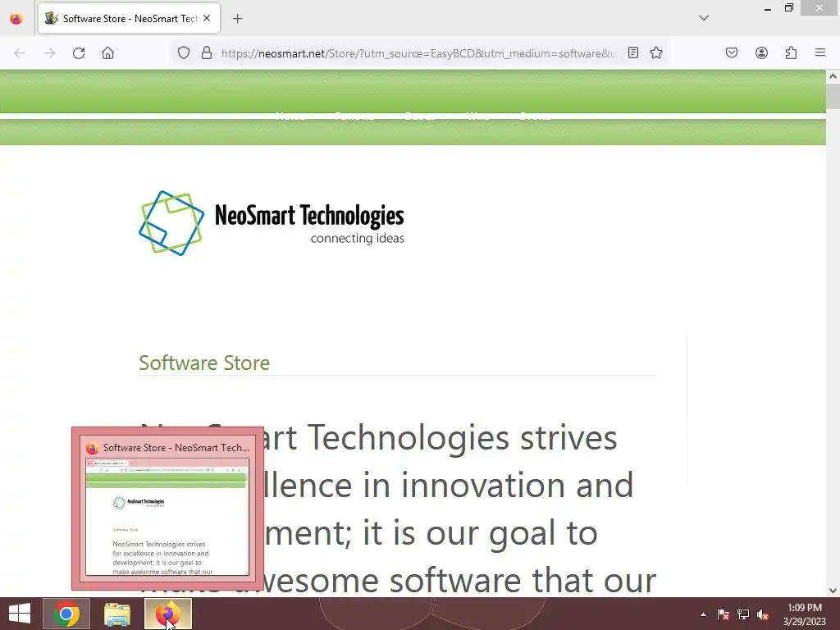
Task: Open tracking protection shield icon
Action: point(184,53)
